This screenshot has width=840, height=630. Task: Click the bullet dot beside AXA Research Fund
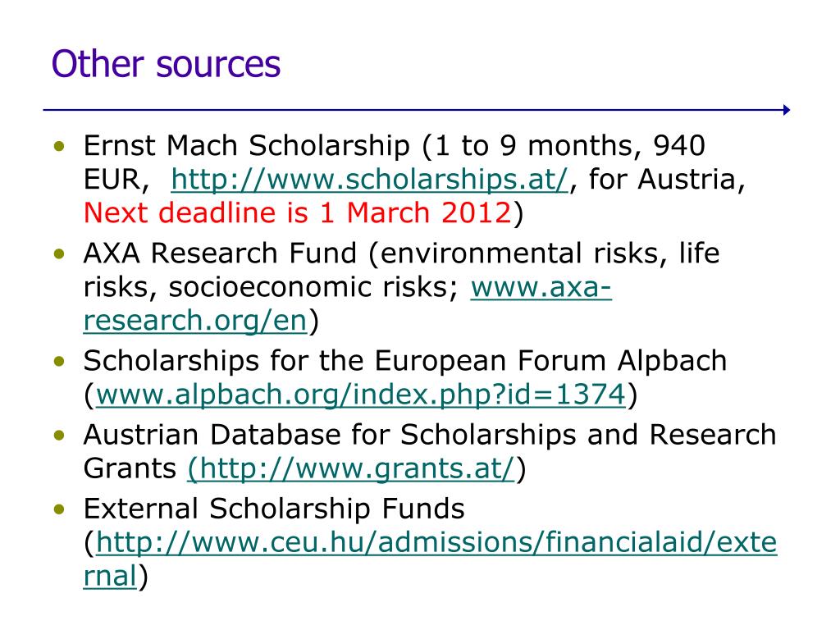click(59, 253)
